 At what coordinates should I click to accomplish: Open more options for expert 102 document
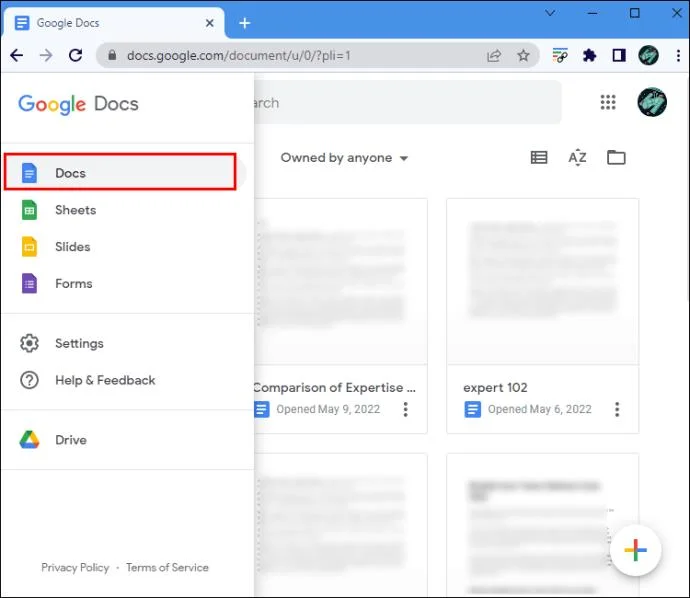617,409
